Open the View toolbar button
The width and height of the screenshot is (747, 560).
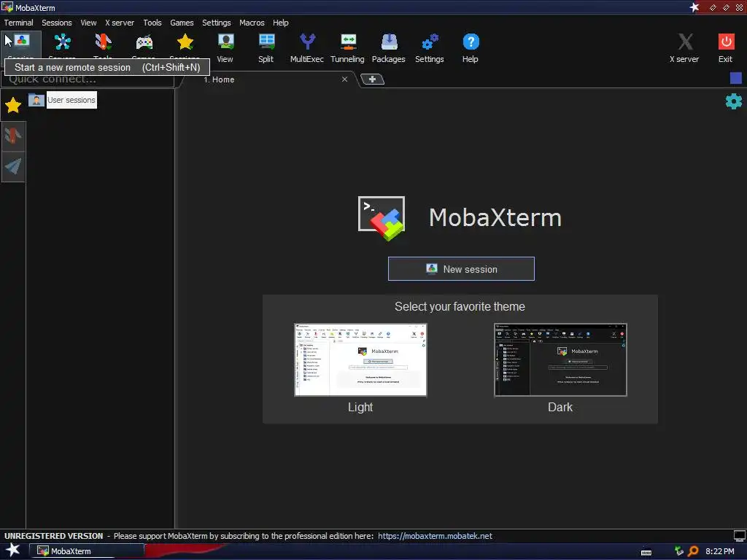(225, 48)
